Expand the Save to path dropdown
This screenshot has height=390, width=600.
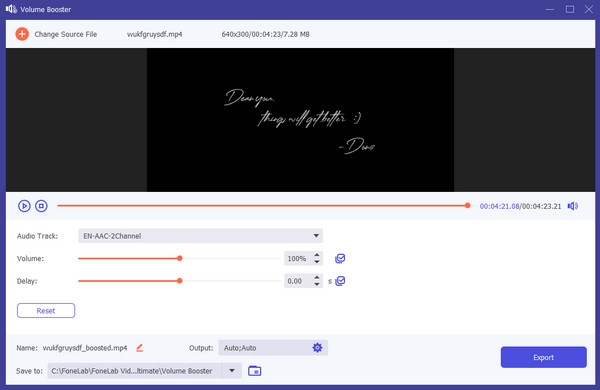pyautogui.click(x=232, y=370)
